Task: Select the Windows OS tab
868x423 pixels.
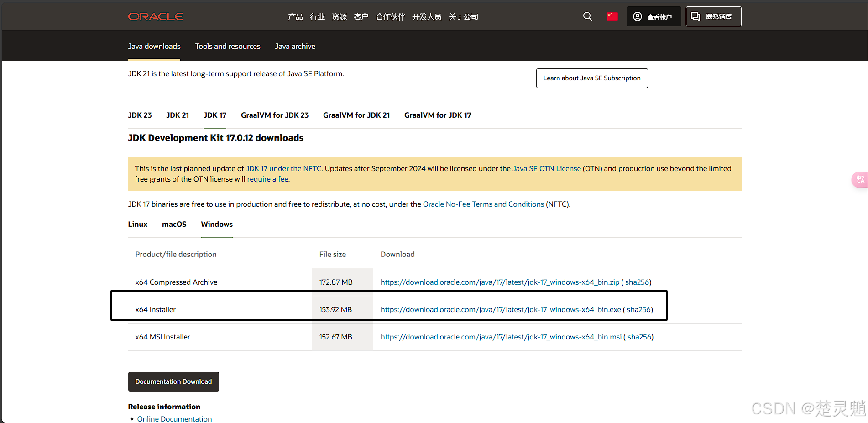Action: click(217, 224)
